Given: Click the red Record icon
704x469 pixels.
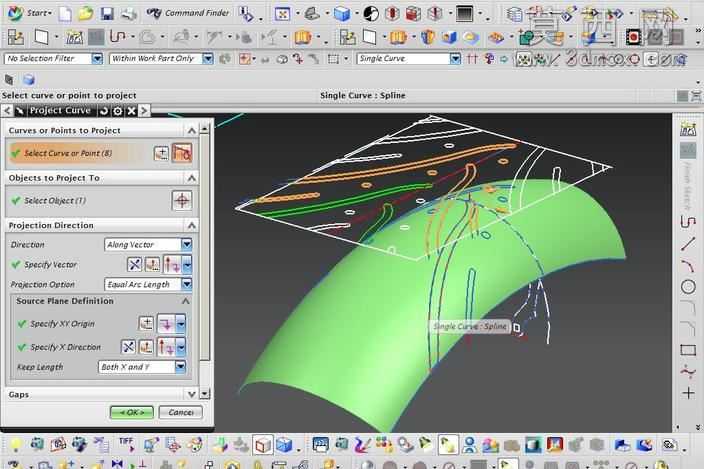Looking at the screenshot, I should [633, 37].
